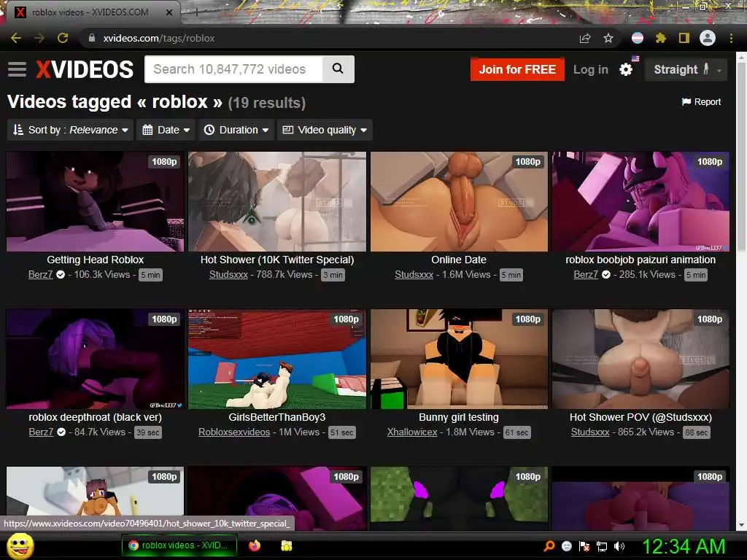Toggle the browser side panel icon
Viewport: 747px width, 560px height.
click(684, 38)
